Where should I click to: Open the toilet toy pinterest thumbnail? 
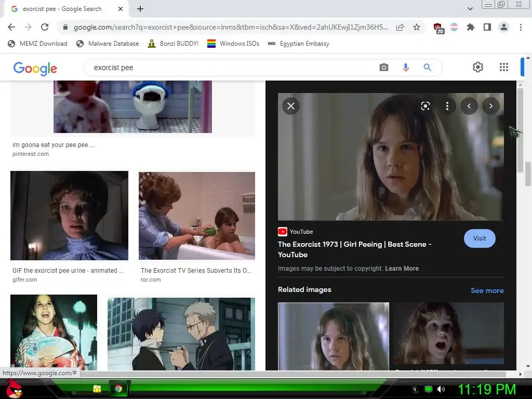[132, 107]
